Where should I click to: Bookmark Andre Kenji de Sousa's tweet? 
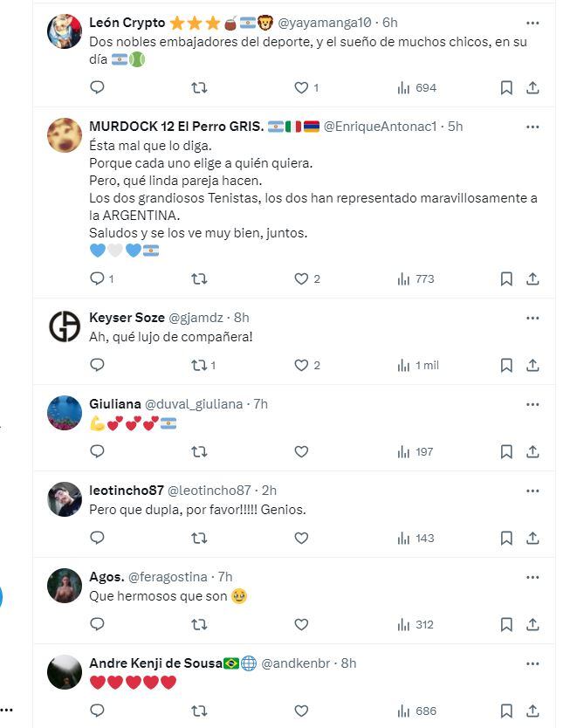pyautogui.click(x=506, y=711)
